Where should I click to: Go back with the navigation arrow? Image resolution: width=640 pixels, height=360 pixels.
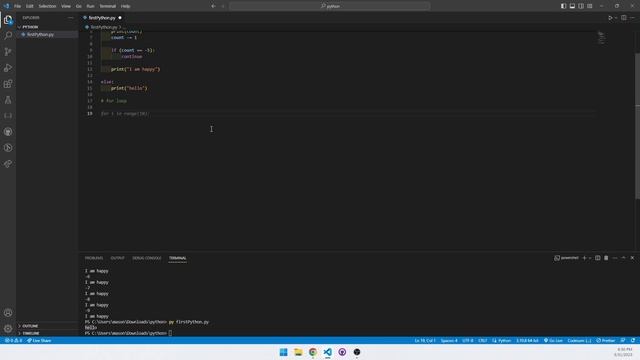click(x=213, y=6)
